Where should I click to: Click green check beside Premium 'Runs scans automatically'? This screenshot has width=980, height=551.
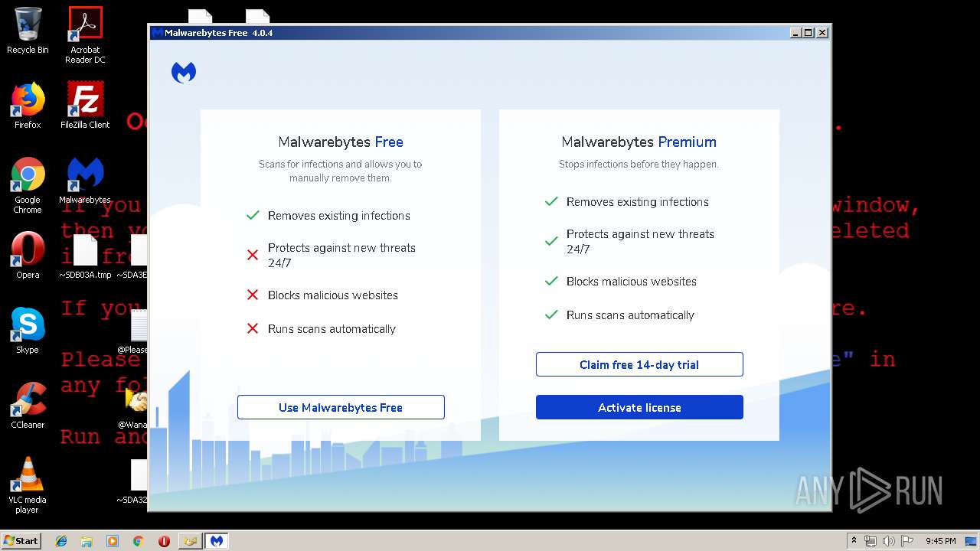[x=551, y=315]
